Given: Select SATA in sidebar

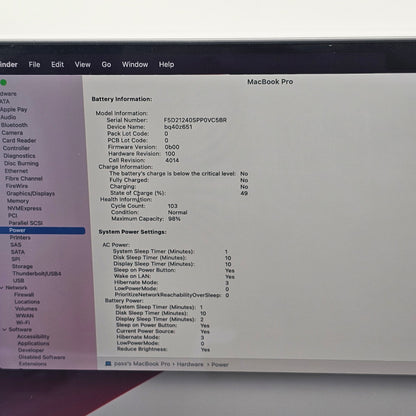Looking at the screenshot, I should [18, 252].
